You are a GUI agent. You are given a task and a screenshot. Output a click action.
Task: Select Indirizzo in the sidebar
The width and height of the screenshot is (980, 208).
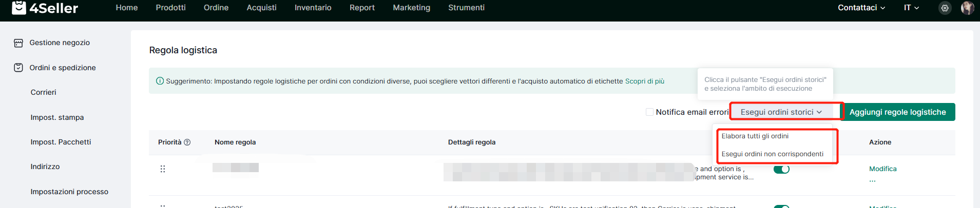click(x=45, y=167)
